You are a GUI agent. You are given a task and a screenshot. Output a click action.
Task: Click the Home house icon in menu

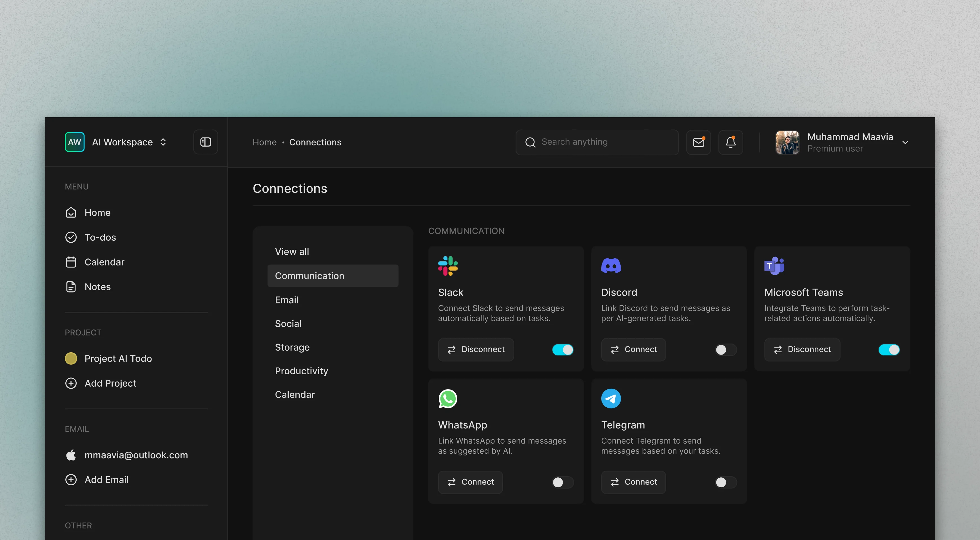coord(71,213)
